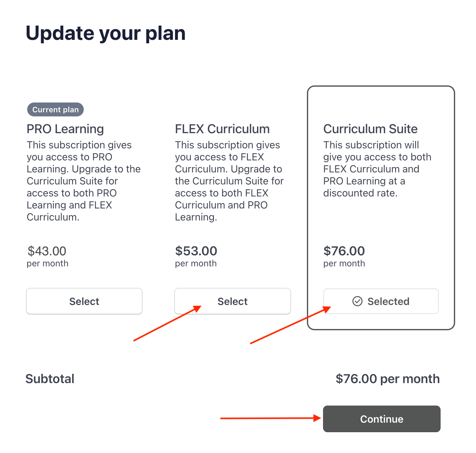
Task: Click the $76.00 price label
Action: (x=344, y=251)
